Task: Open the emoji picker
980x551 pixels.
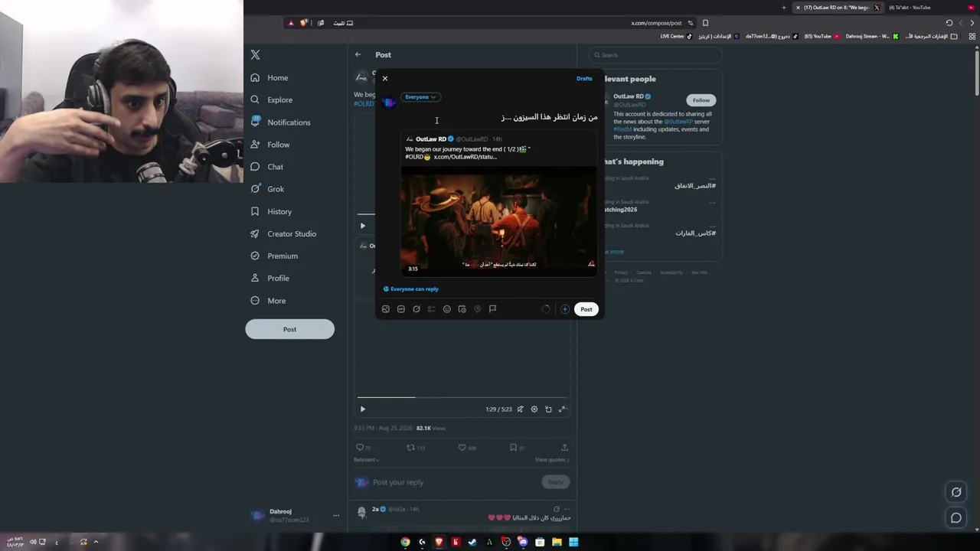Action: click(447, 309)
